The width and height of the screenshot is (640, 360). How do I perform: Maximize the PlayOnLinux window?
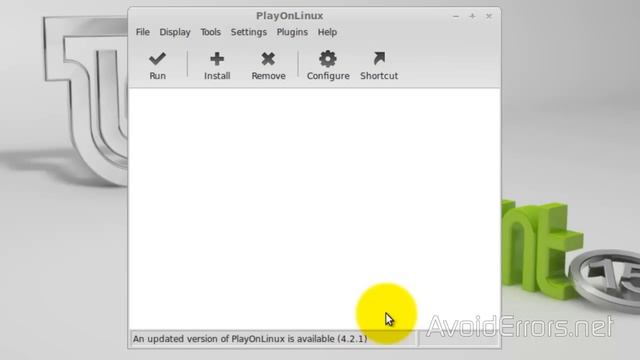472,16
